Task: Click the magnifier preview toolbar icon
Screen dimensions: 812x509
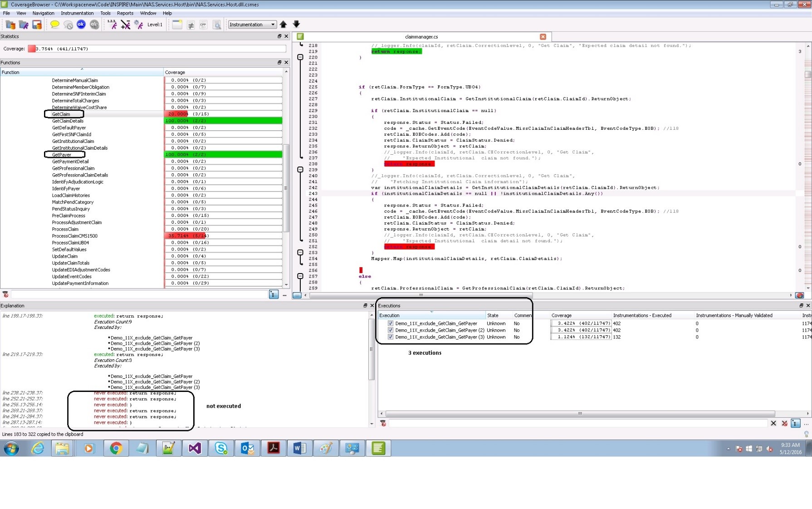Action: tap(217, 25)
